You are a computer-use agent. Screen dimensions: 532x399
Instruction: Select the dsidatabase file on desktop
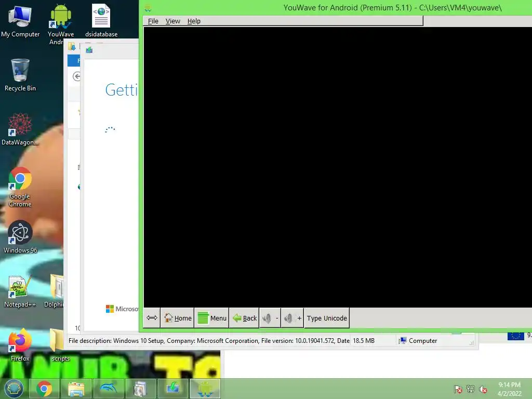(101, 20)
